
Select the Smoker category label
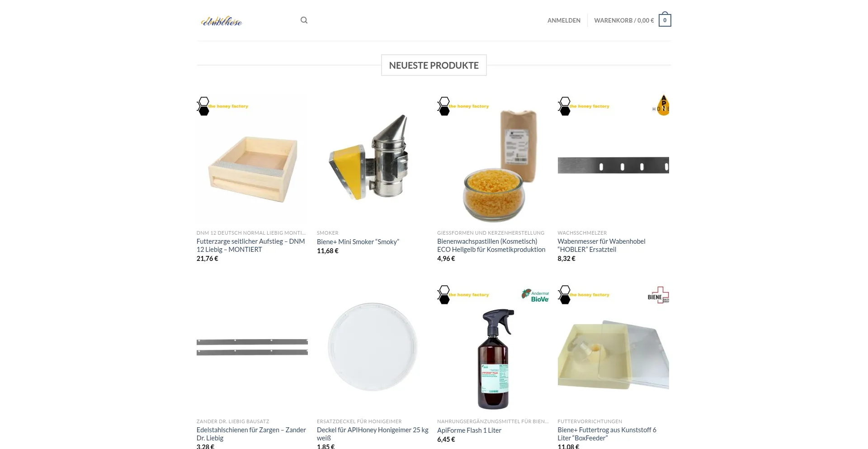click(x=328, y=233)
